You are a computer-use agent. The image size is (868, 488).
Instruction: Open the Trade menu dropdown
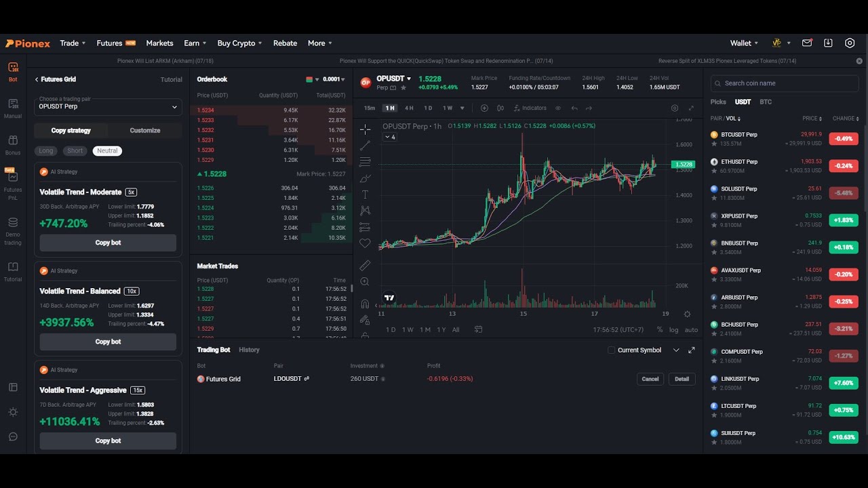pos(73,43)
